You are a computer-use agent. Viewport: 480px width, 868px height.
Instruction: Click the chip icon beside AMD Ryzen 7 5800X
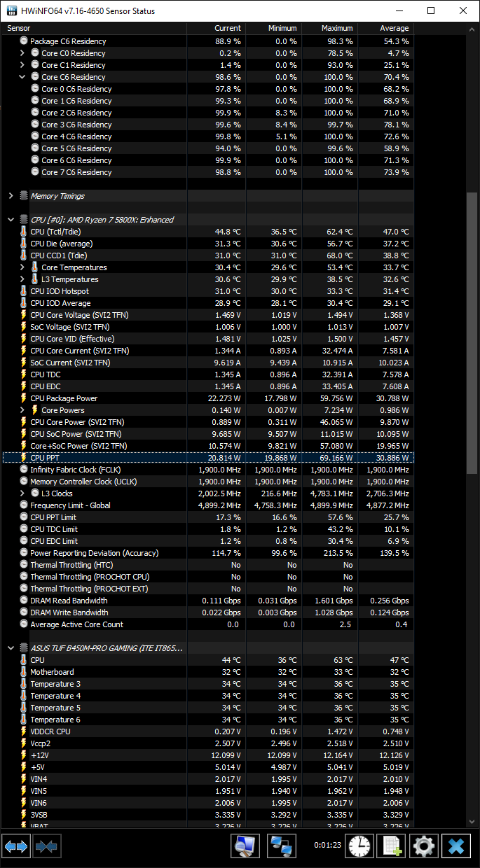tap(24, 220)
